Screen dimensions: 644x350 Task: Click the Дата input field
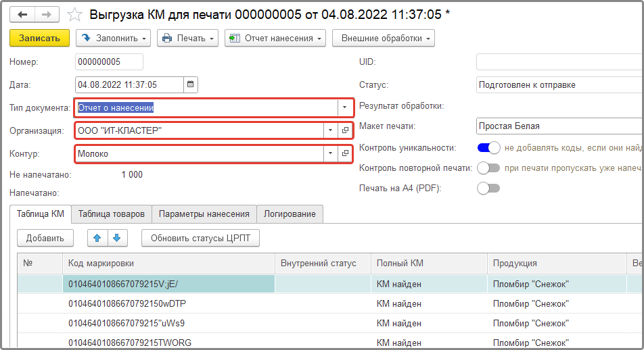click(x=129, y=84)
